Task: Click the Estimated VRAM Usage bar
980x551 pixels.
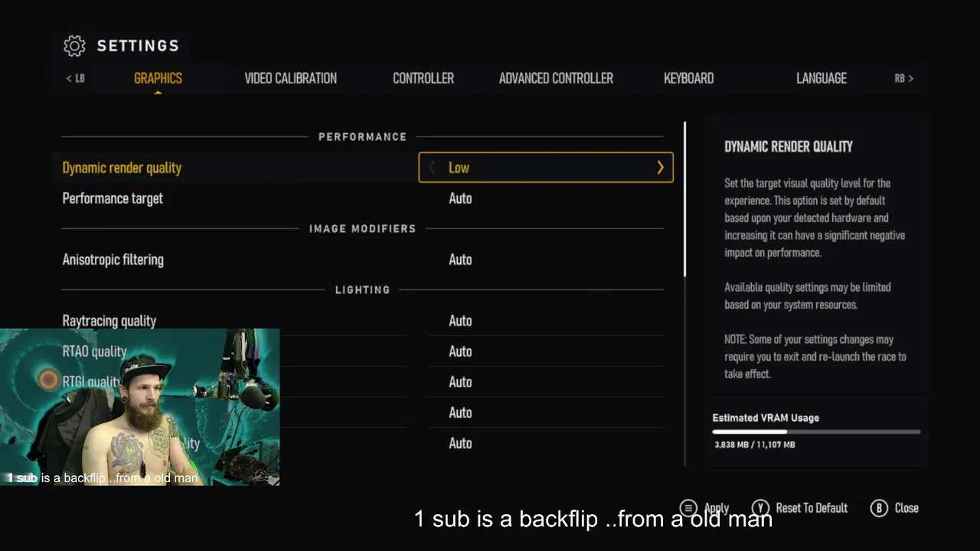Action: click(x=816, y=432)
